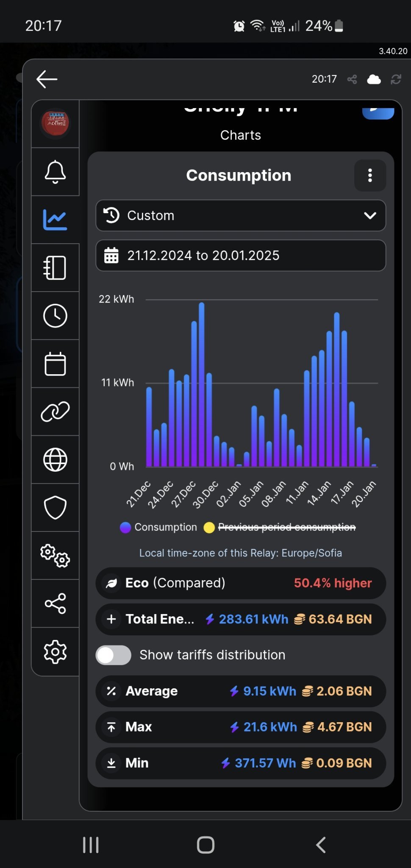This screenshot has width=411, height=868.
Task: Select the chain link icon in sidebar
Action: 55,412
